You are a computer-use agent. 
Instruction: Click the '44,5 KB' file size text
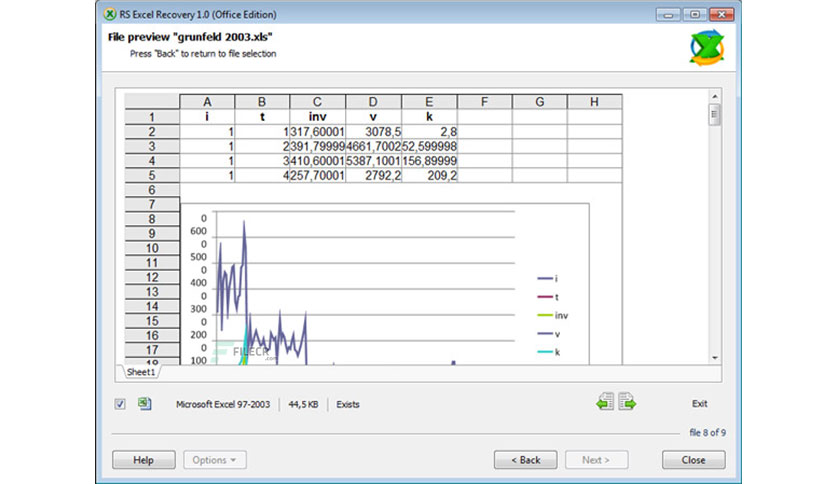pyautogui.click(x=303, y=404)
